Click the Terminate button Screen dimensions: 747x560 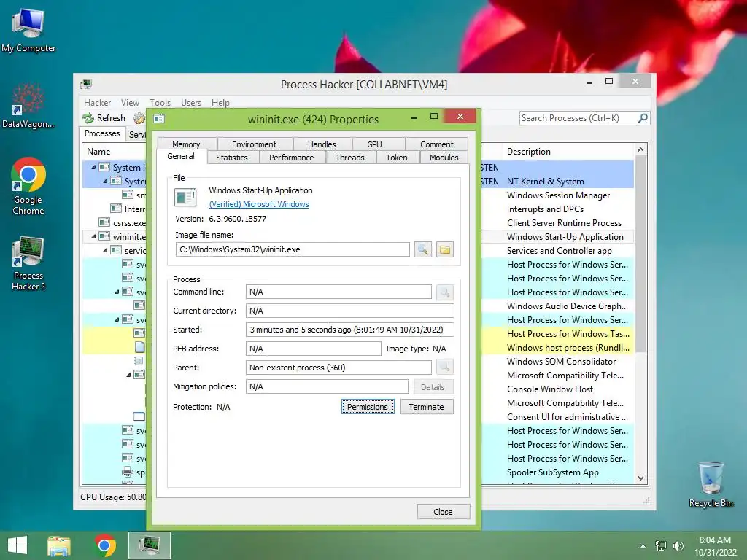[426, 407]
